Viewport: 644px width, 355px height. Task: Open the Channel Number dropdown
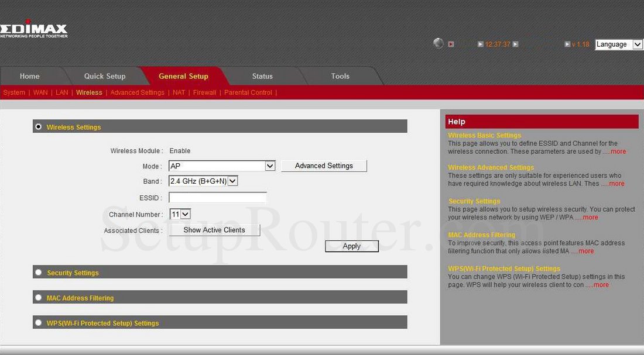click(x=184, y=214)
